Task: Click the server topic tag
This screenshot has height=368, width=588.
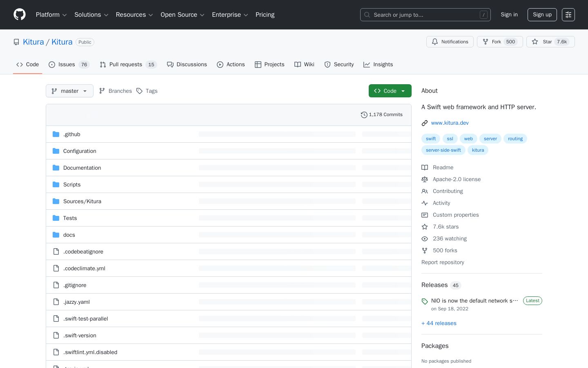Action: point(490,139)
